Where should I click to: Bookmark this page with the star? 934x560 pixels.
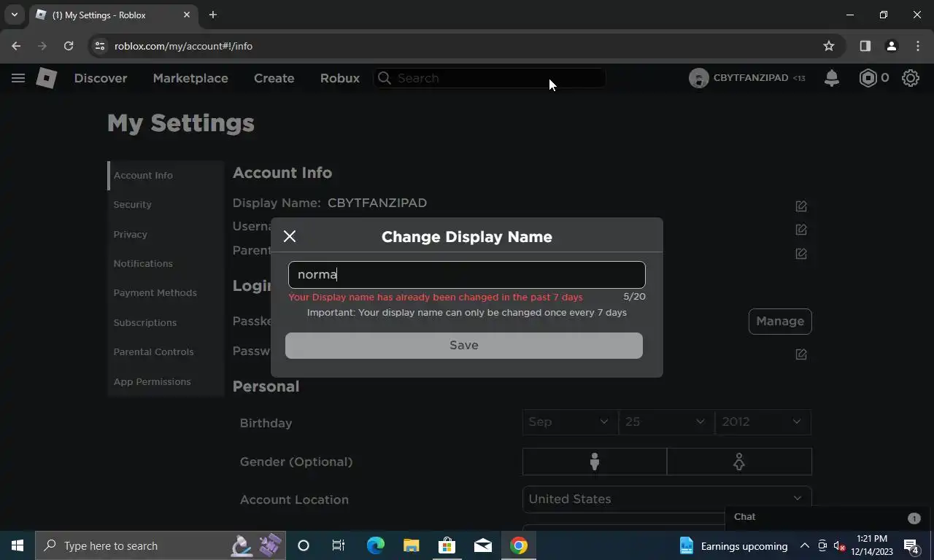tap(829, 46)
